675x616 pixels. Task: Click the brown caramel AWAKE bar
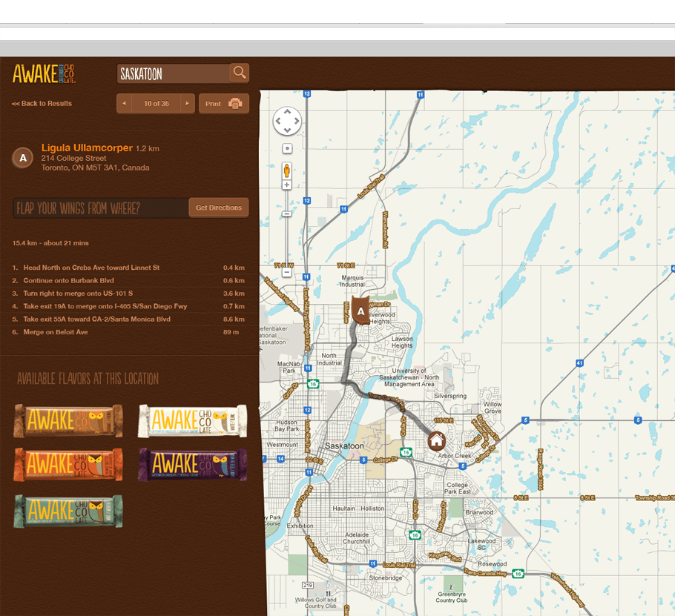point(68,421)
